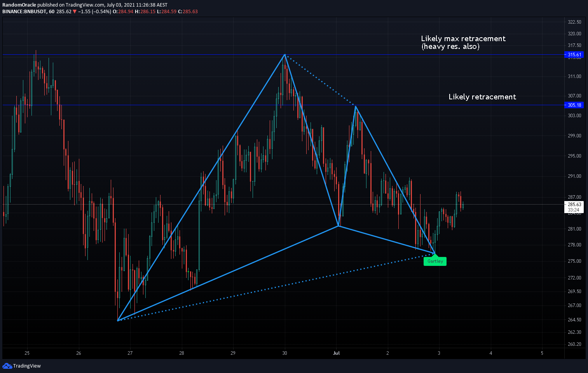The width and height of the screenshot is (588, 373).
Task: Click the 311.00 price axis label
Action: [x=574, y=76]
